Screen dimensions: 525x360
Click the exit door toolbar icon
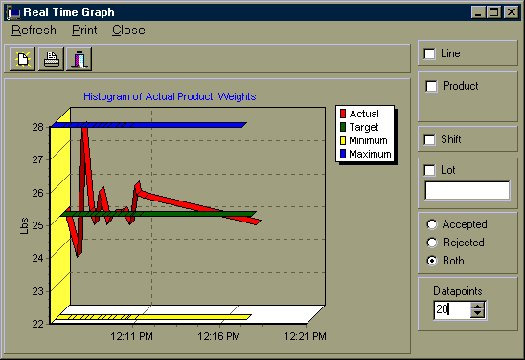pyautogui.click(x=79, y=59)
